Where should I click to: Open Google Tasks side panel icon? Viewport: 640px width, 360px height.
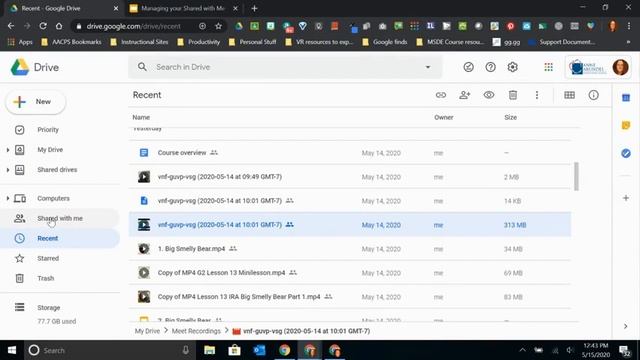pos(626,153)
